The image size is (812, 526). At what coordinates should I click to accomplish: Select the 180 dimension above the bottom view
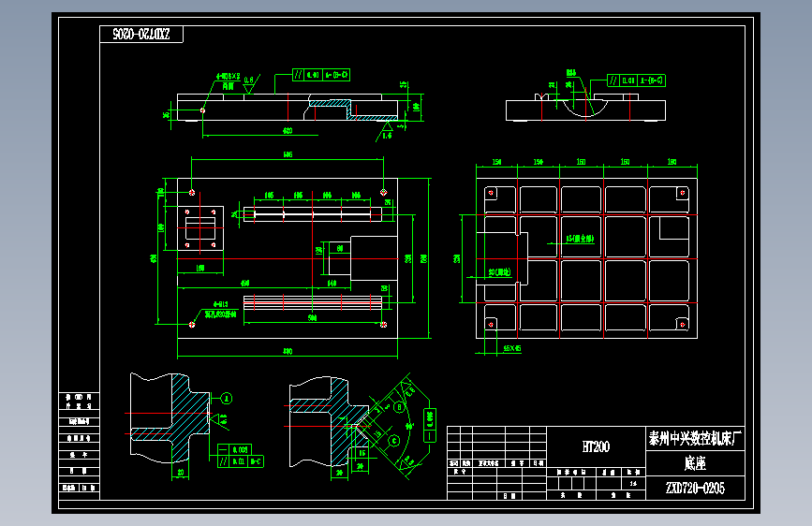click(x=672, y=162)
